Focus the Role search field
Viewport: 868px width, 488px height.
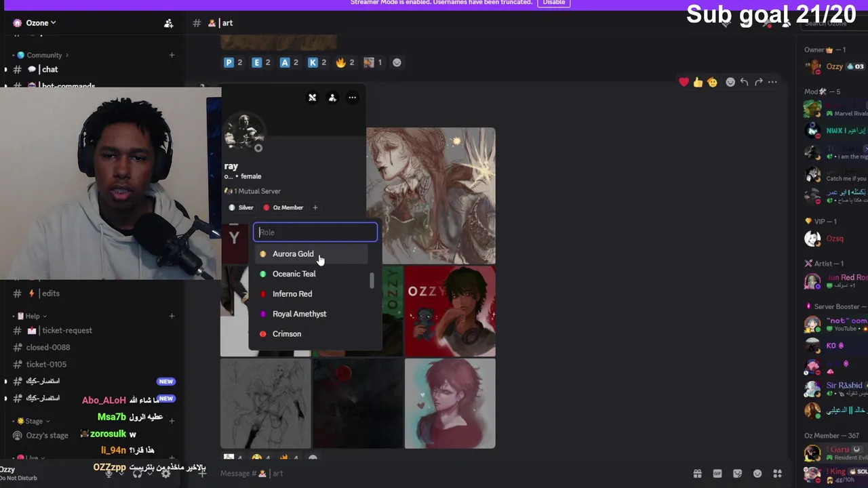pos(315,232)
